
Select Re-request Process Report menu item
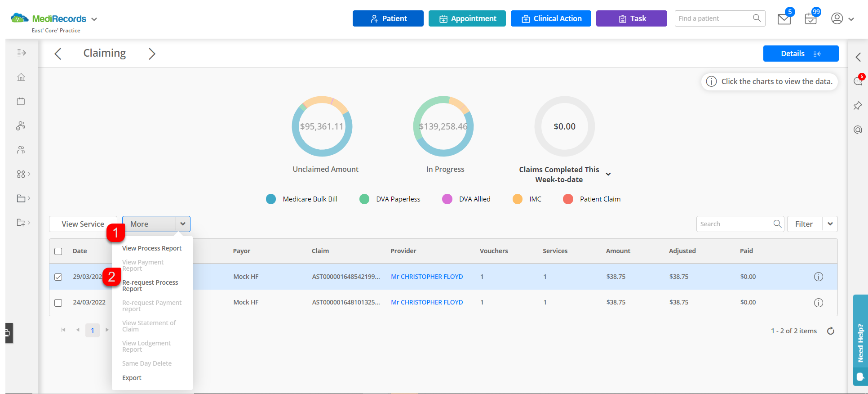click(x=150, y=286)
